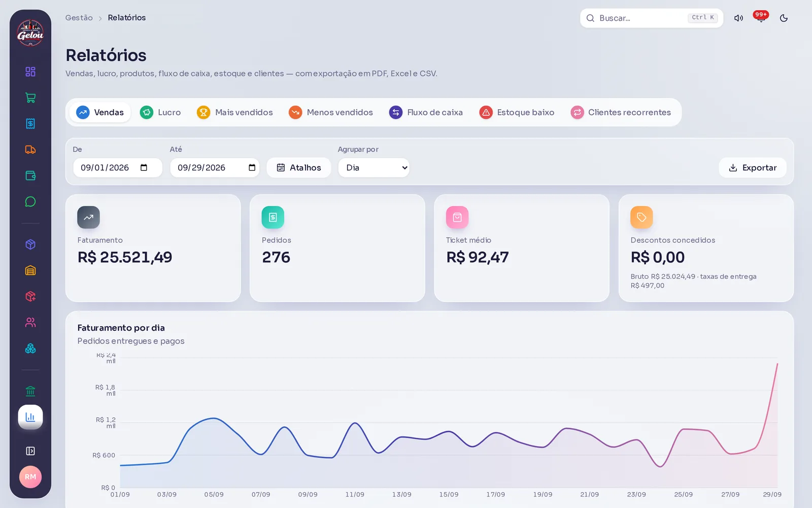Image resolution: width=812 pixels, height=508 pixels.
Task: Open the dollar receipt sidebar icon
Action: [x=30, y=123]
